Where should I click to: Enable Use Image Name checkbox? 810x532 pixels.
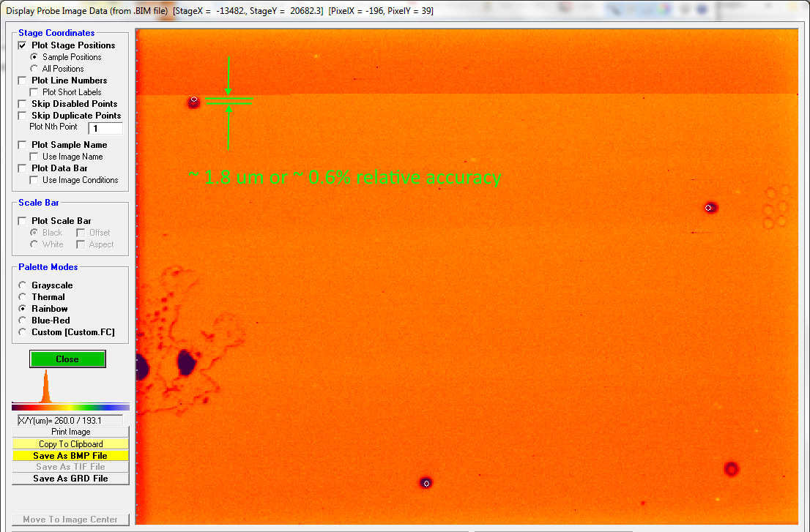pyautogui.click(x=34, y=157)
